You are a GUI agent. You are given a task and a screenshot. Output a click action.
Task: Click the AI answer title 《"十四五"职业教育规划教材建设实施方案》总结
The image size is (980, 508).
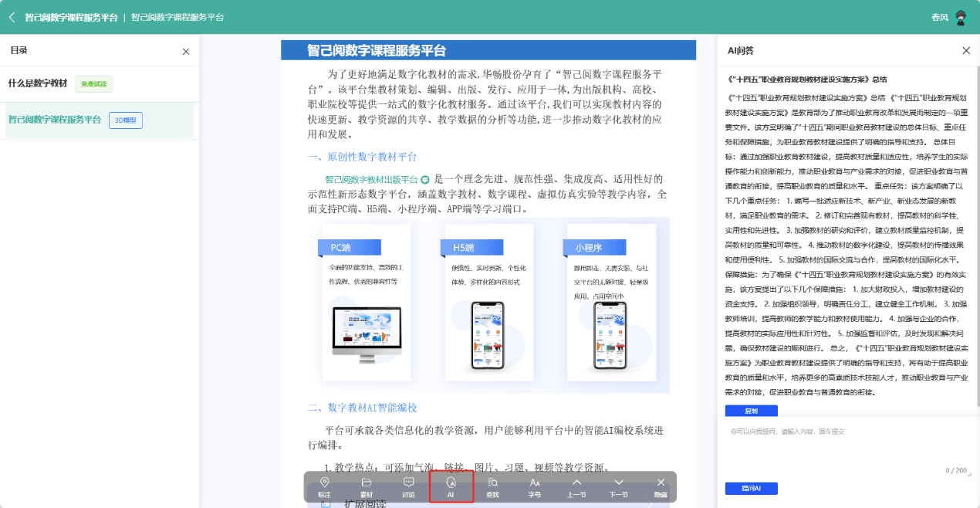coord(807,79)
